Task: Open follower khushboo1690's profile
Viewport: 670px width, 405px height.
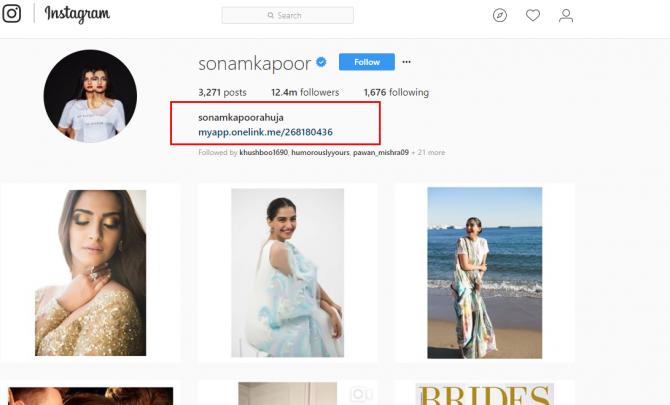Action: click(x=264, y=153)
